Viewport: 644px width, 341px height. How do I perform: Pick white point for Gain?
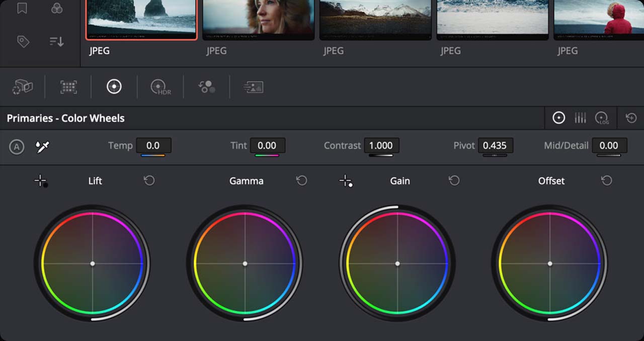(346, 181)
